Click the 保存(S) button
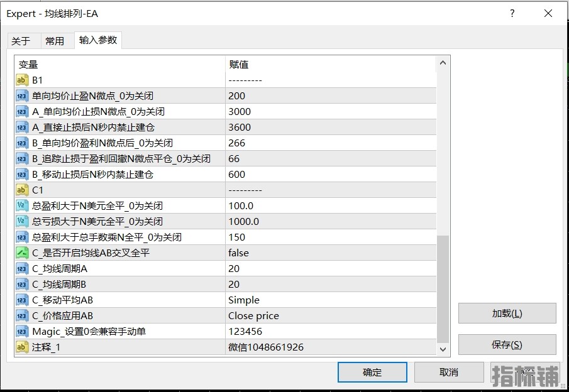Viewport: 569px width, 392px height. 507,345
